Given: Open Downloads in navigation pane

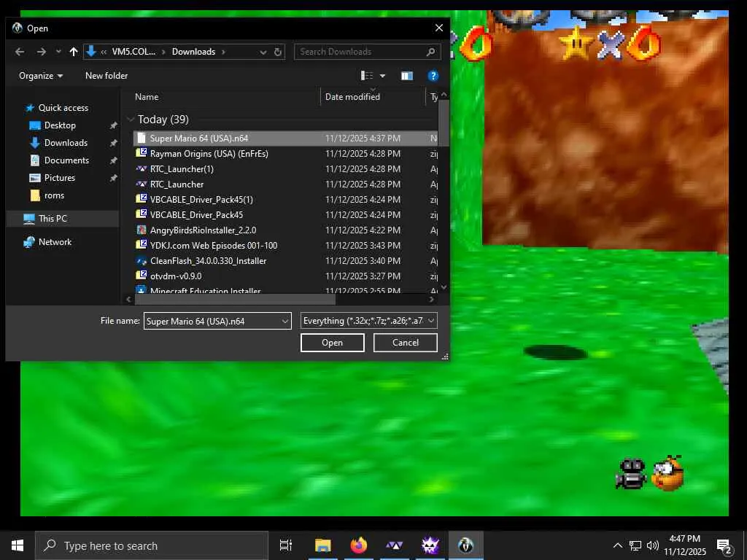Looking at the screenshot, I should pyautogui.click(x=66, y=143).
